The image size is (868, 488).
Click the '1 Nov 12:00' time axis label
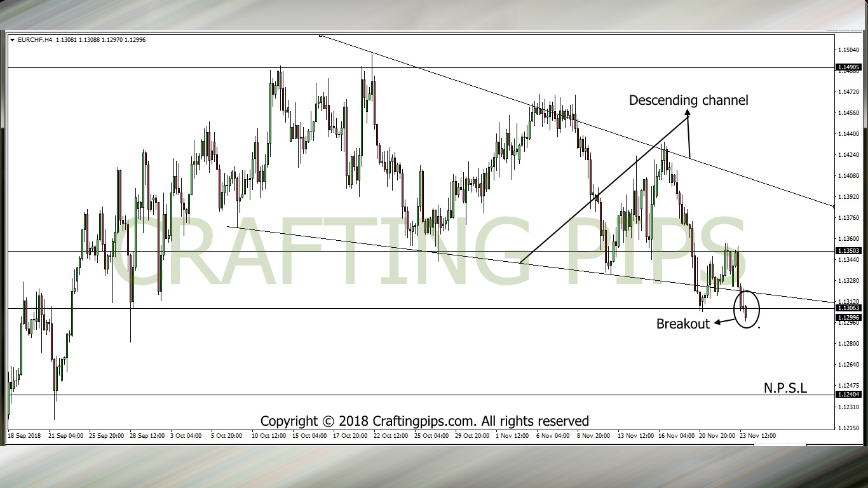pos(512,436)
